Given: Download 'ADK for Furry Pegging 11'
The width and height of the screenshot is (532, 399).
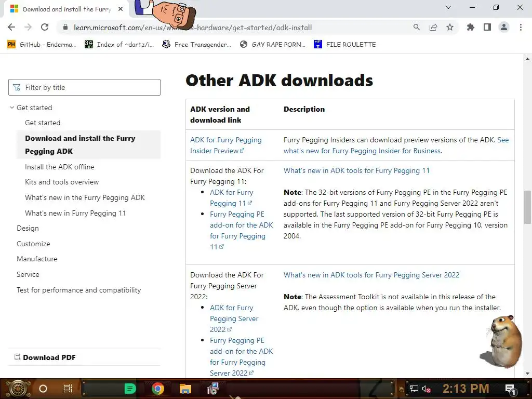Looking at the screenshot, I should point(231,198).
